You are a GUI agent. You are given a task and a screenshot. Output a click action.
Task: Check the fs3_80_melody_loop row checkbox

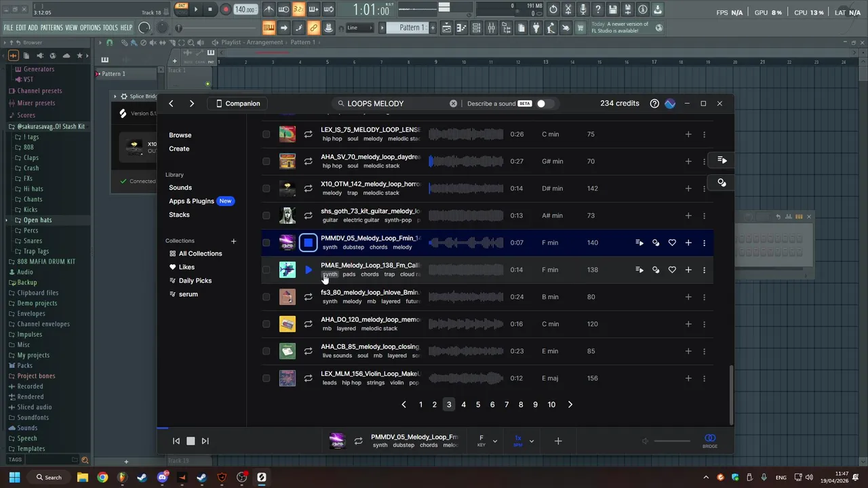coord(267,297)
